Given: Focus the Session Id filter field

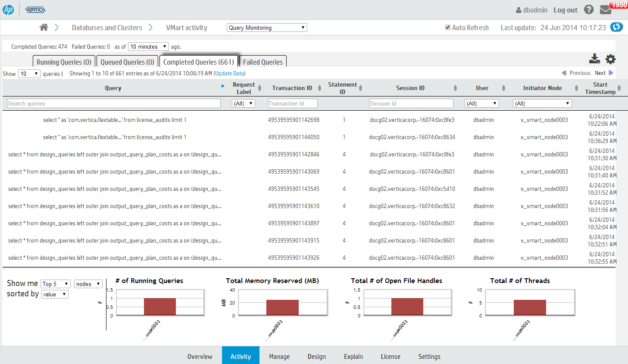Looking at the screenshot, I should 411,103.
